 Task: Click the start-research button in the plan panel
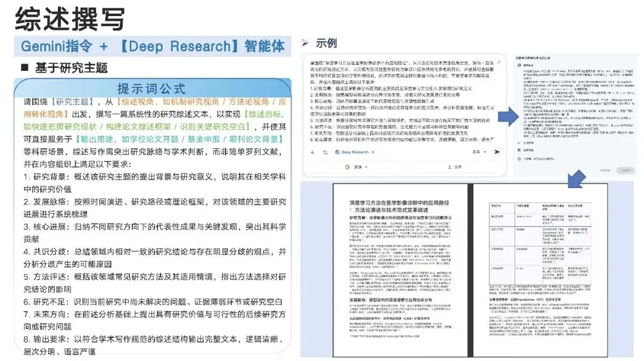pos(626,170)
